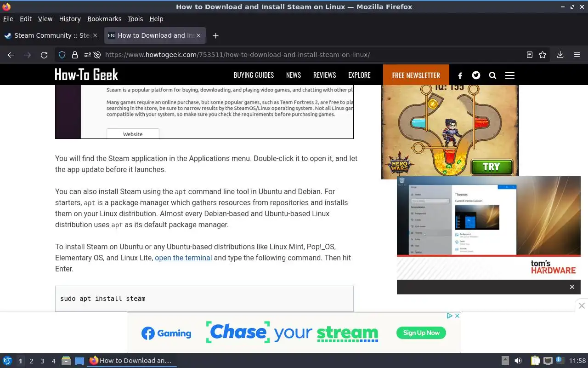588x368 pixels.
Task: Open AdChoices info on banner ad
Action: tap(450, 316)
